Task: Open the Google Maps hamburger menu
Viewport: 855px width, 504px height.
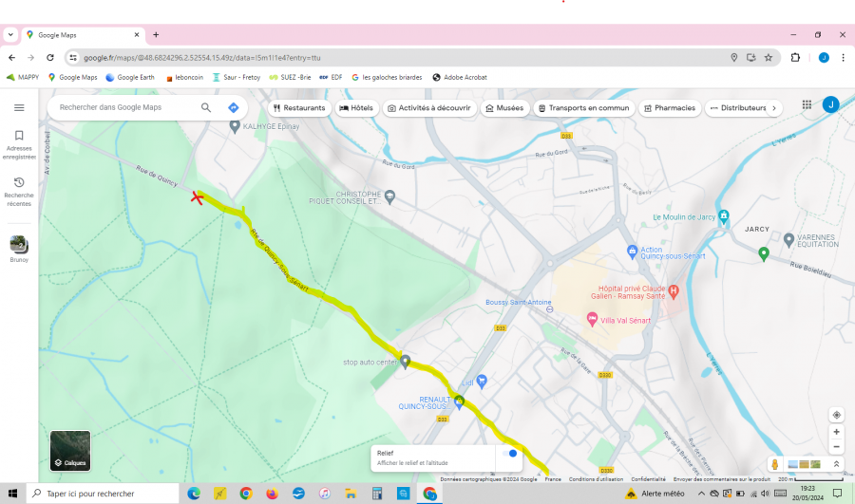Action: pyautogui.click(x=19, y=107)
